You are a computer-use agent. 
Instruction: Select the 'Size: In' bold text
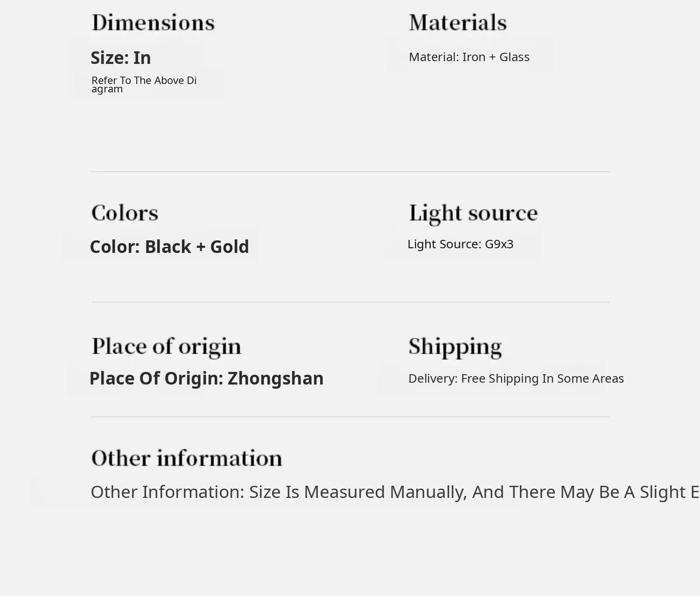(x=120, y=58)
